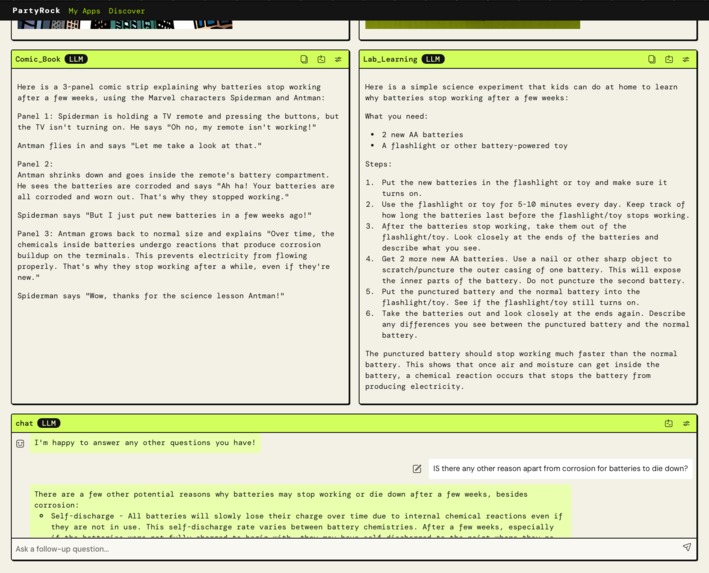Image resolution: width=709 pixels, height=573 pixels.
Task: Send the follow-up question with paper-plane icon
Action: click(686, 547)
